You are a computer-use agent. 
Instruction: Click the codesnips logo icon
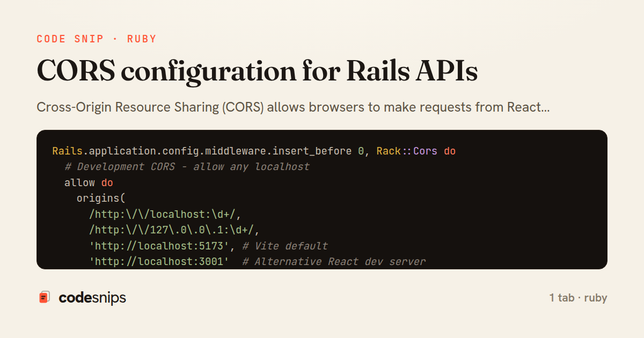tap(45, 297)
